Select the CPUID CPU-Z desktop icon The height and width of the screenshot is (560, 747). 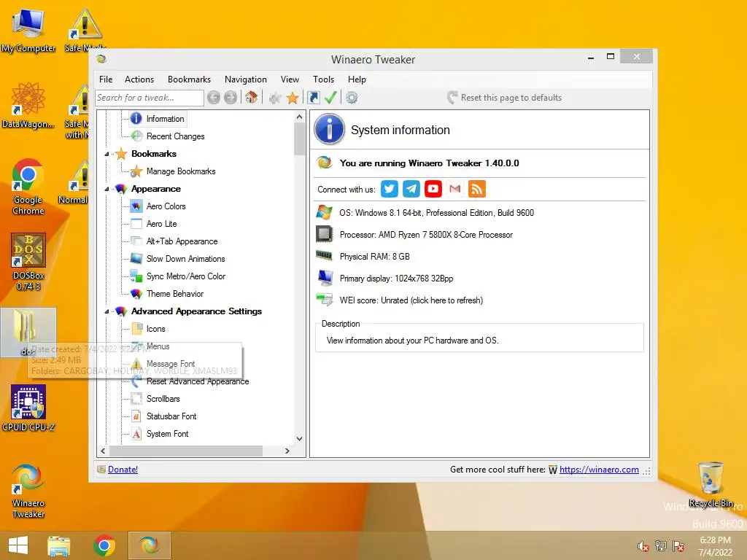pyautogui.click(x=28, y=408)
